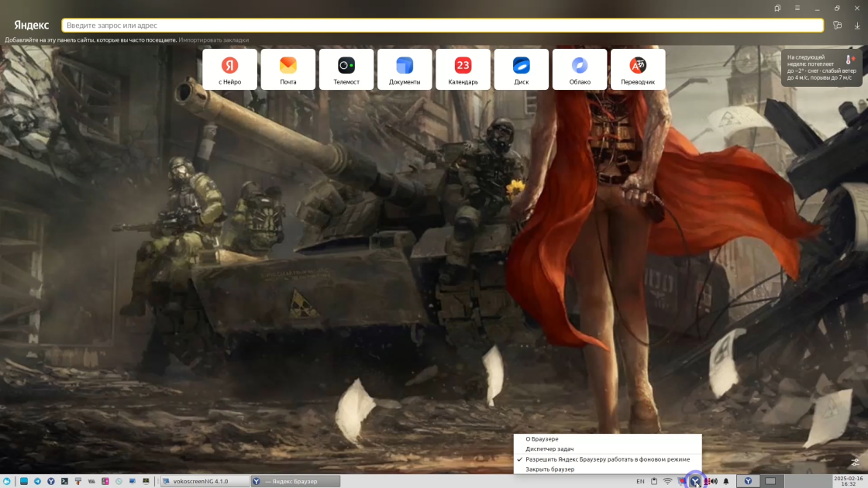Image resolution: width=868 pixels, height=488 pixels.
Task: Open Yandex с Нейро tile
Action: point(229,69)
